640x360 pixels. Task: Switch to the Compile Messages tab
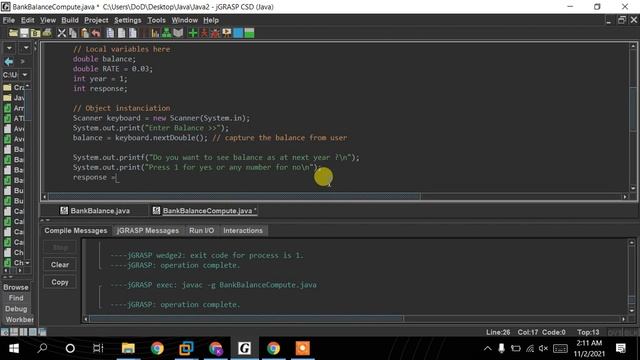click(x=76, y=231)
